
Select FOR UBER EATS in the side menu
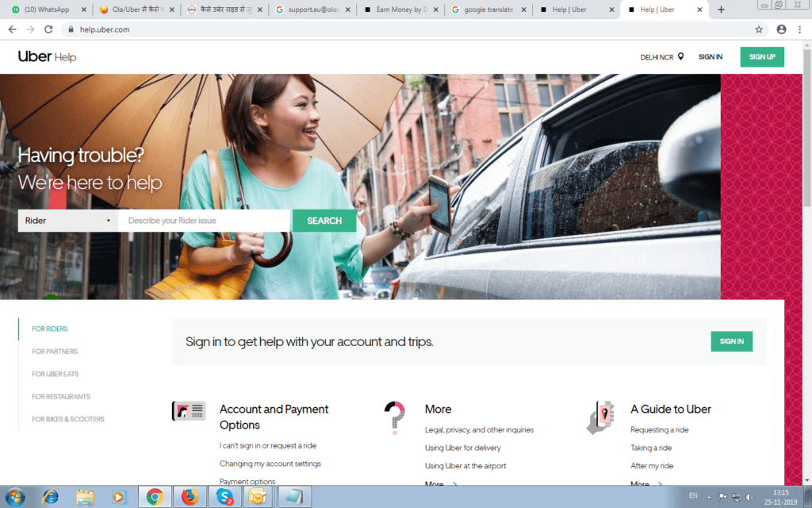(x=56, y=374)
